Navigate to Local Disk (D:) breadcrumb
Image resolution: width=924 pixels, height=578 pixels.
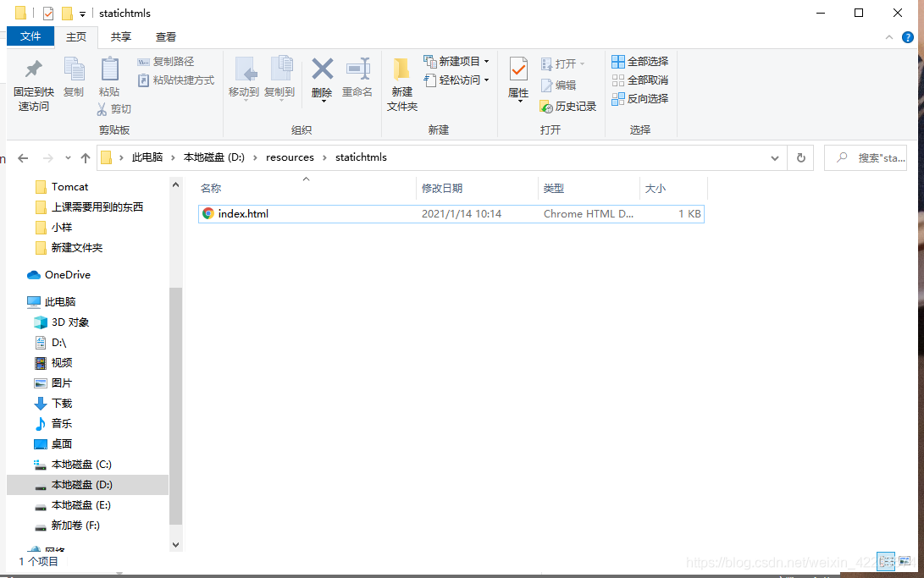click(x=214, y=157)
